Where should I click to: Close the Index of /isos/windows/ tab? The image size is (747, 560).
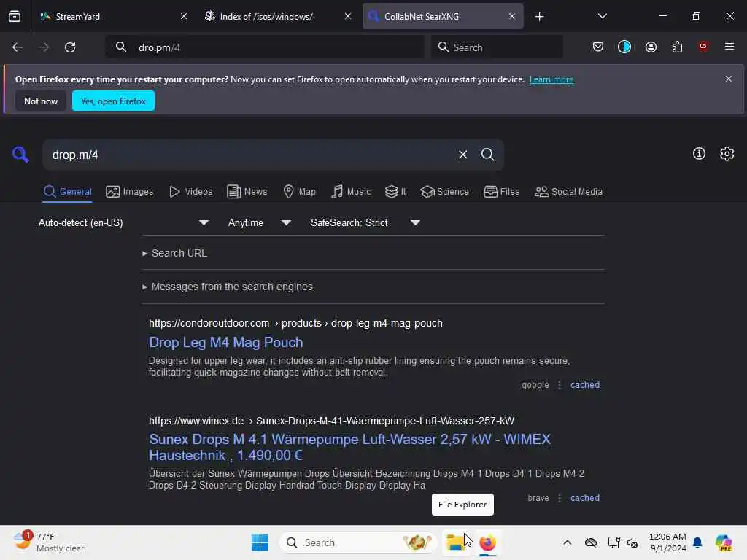pos(348,16)
